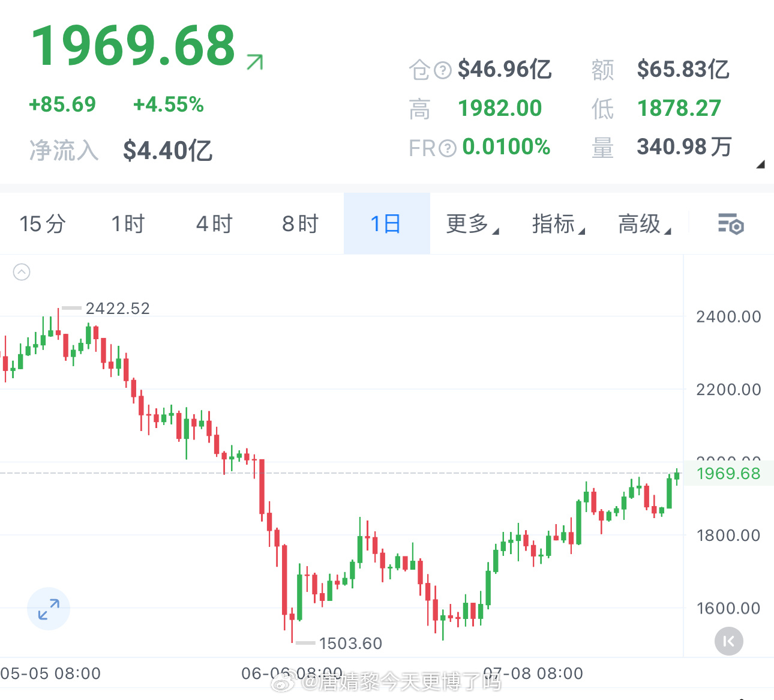Tap the 1503.60 low marker on chart
This screenshot has width=774, height=700.
click(350, 644)
